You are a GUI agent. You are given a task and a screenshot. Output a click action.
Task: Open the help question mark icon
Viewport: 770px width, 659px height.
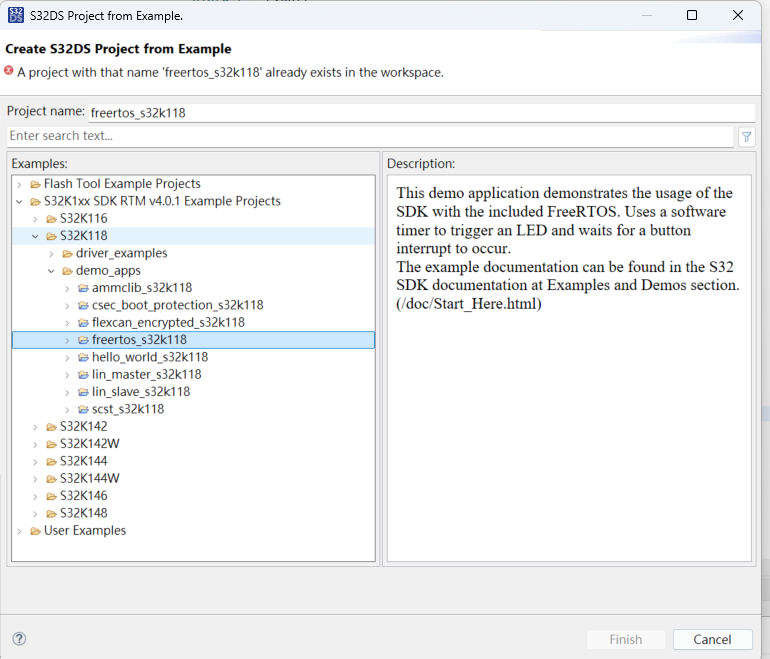(19, 638)
